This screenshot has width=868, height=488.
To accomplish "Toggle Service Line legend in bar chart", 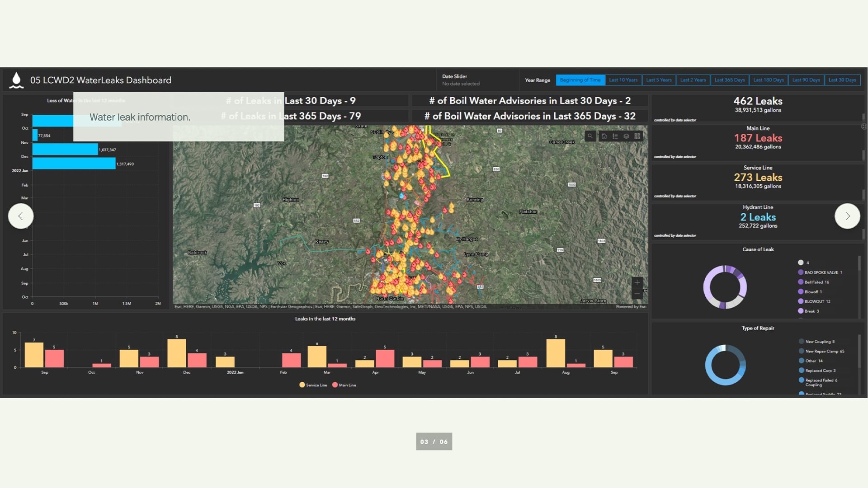I will click(313, 385).
